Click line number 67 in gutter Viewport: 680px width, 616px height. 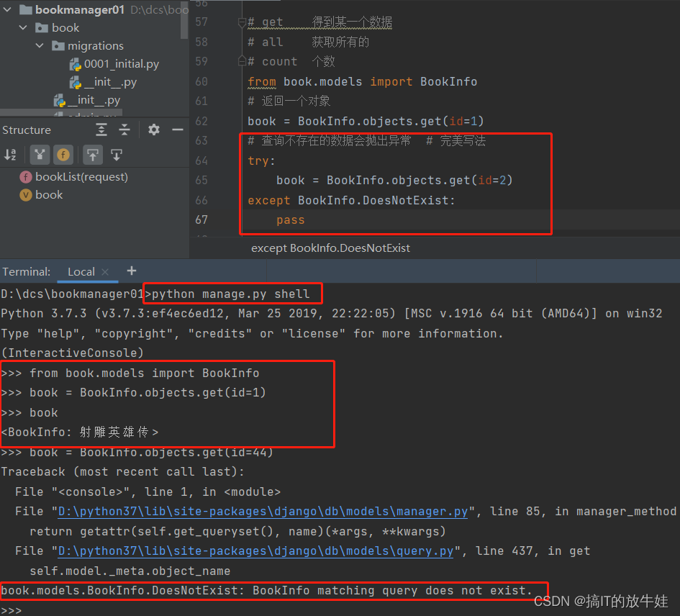click(x=201, y=220)
